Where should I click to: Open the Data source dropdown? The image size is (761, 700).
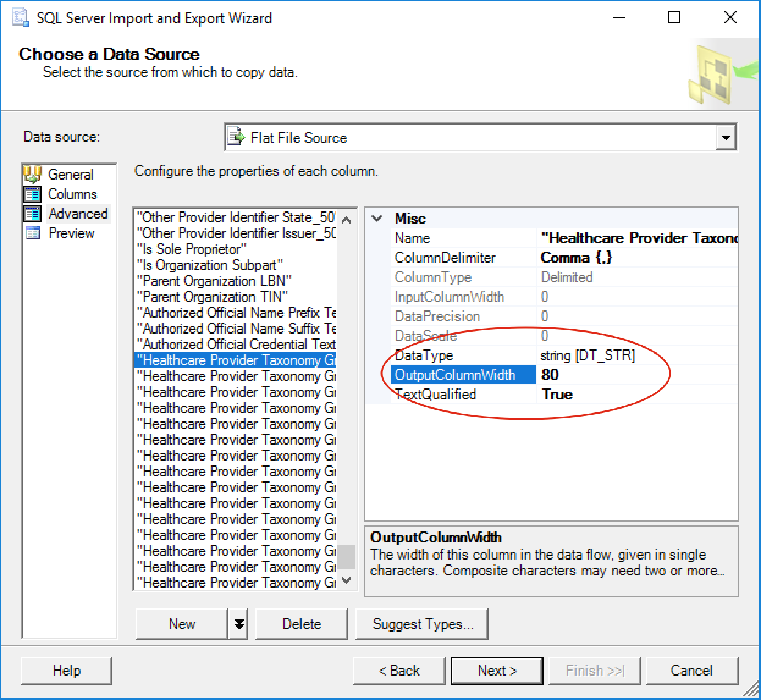coord(726,137)
